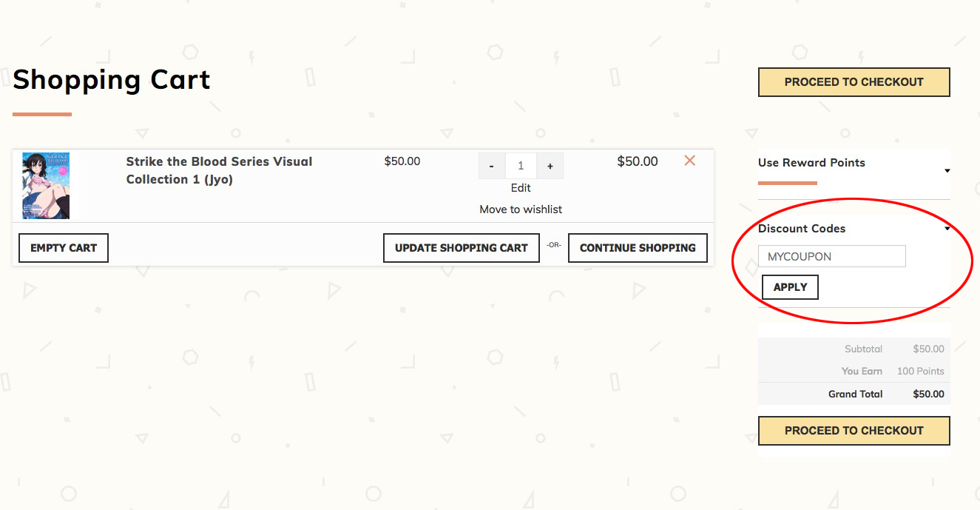This screenshot has width=980, height=510.
Task: Increase item quantity with plus button
Action: [x=550, y=167]
